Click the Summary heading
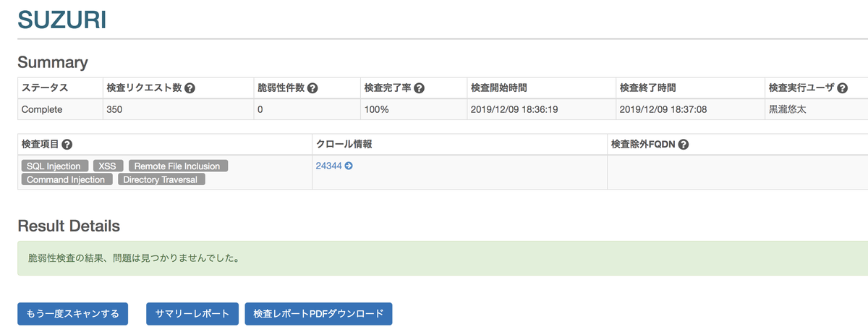 (x=52, y=62)
